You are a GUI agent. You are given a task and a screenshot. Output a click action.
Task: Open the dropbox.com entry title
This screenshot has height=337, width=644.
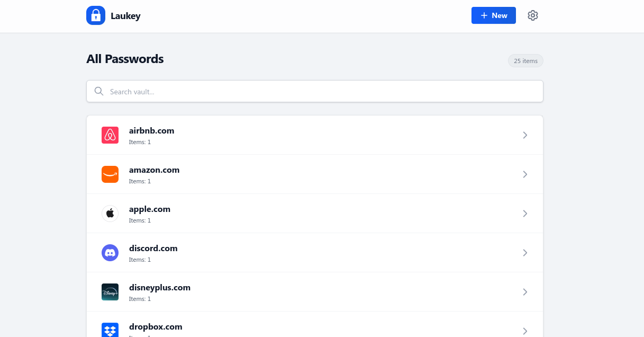(x=156, y=327)
